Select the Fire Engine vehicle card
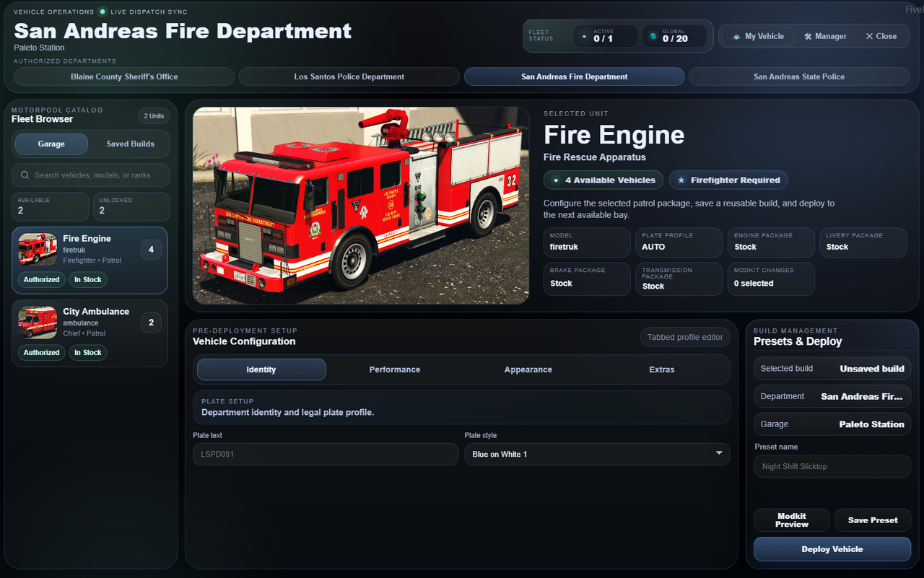 90,260
